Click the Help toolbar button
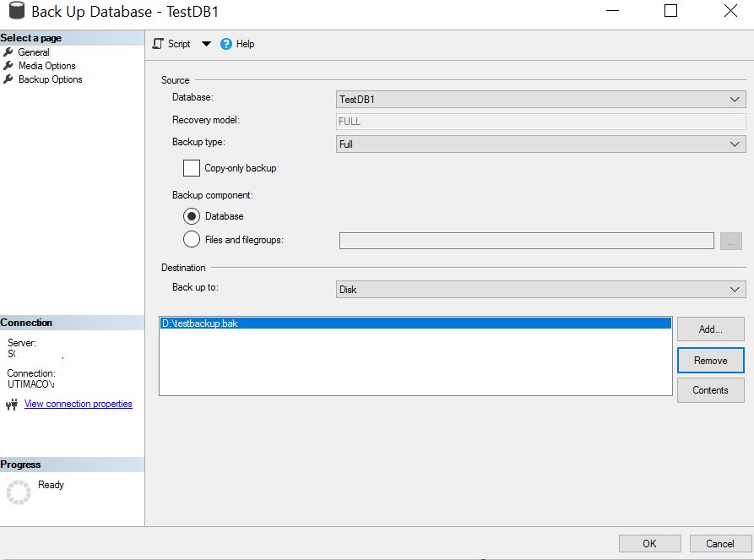The image size is (754, 560). coord(237,44)
